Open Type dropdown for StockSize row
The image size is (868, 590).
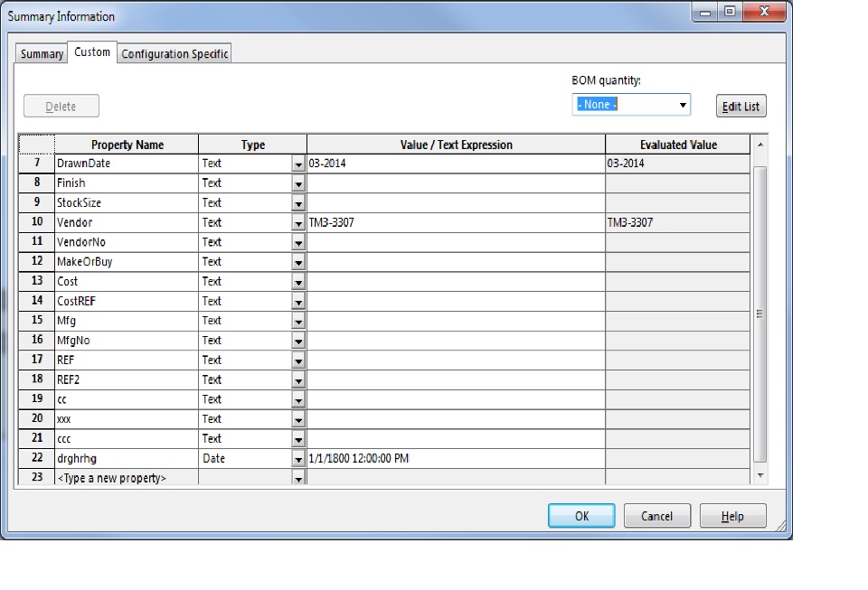pos(298,203)
